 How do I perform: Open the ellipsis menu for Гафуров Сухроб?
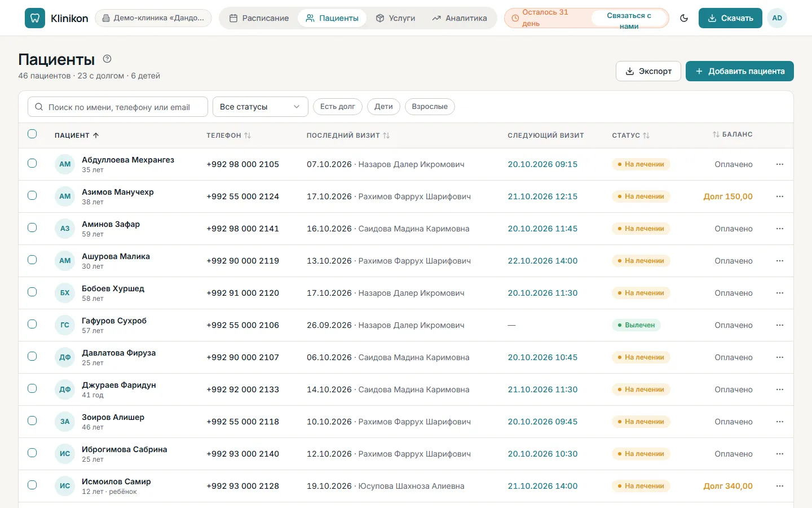tap(780, 325)
